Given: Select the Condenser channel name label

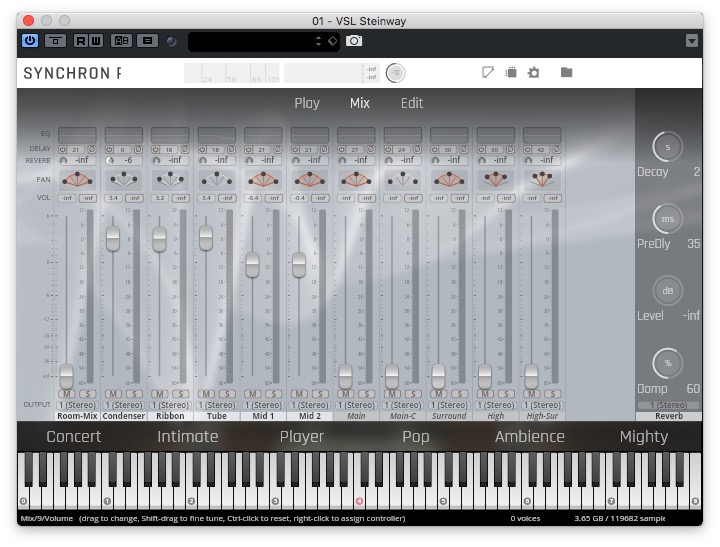Looking at the screenshot, I should coord(124,416).
